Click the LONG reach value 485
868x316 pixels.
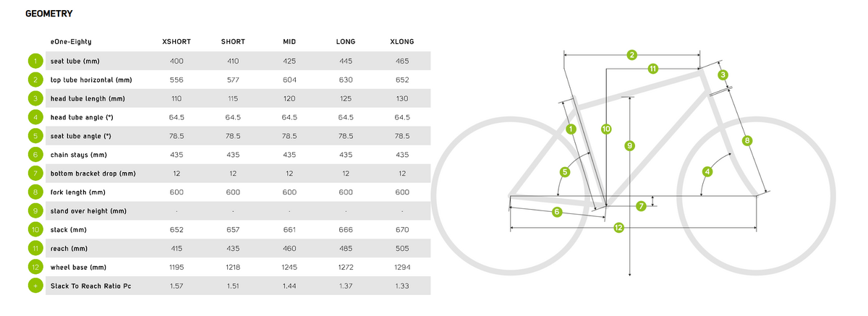click(x=346, y=249)
